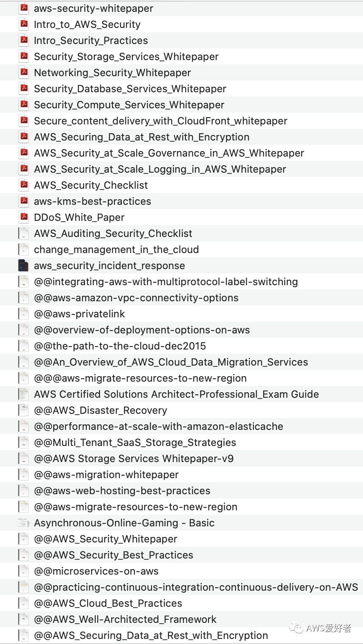Select change_management_in_the_cloud file
Screen dimensions: 363x644
116,250
